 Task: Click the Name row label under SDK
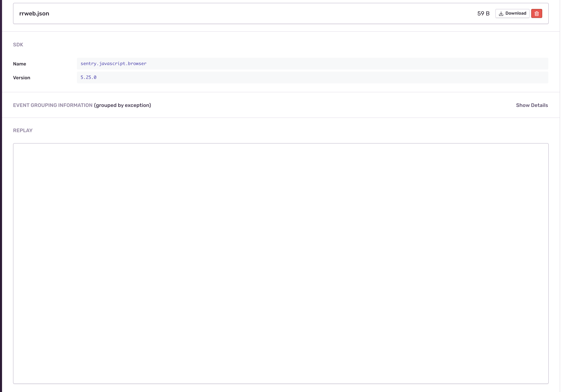click(x=19, y=64)
